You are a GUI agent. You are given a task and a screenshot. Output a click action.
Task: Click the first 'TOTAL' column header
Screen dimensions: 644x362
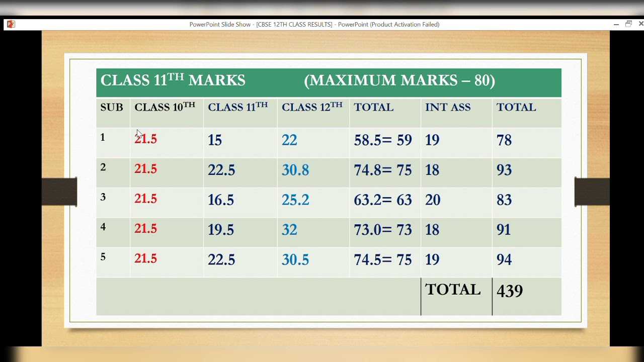point(373,107)
